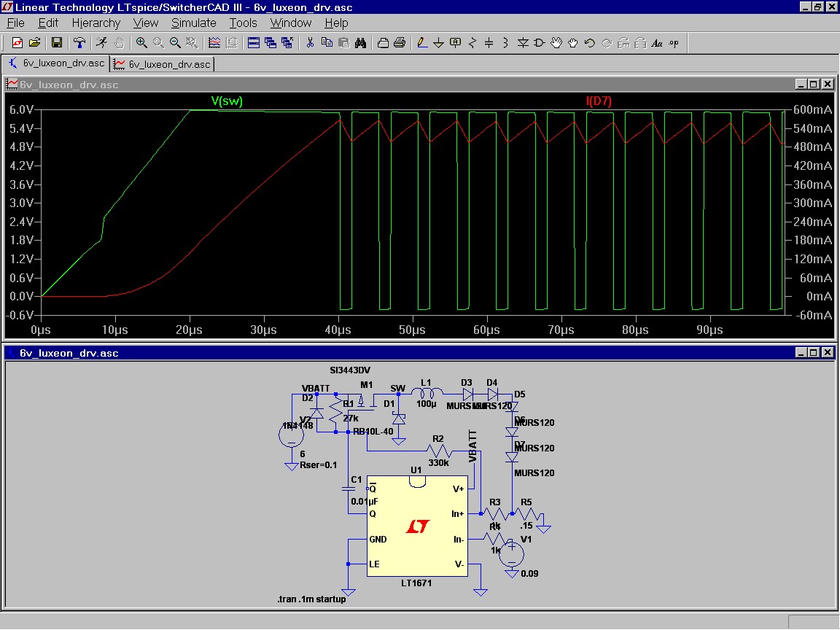Click the binoculars Find icon
The height and width of the screenshot is (630, 840).
(360, 43)
